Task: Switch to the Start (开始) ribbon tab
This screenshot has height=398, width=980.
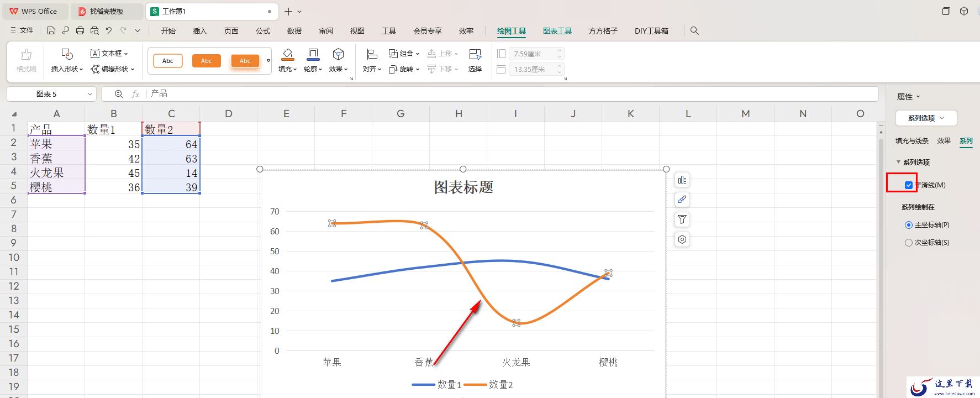Action: point(168,31)
